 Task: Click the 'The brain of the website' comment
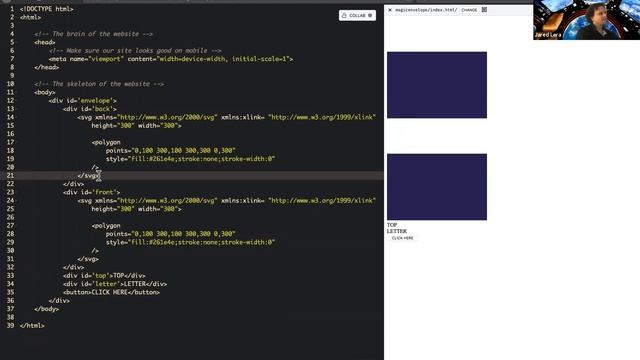[x=93, y=34]
